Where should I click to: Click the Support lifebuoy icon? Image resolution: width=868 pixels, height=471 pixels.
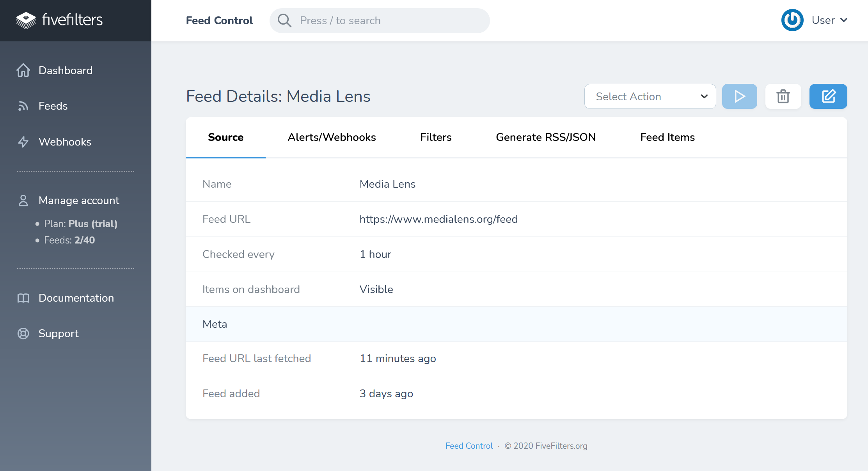click(23, 334)
